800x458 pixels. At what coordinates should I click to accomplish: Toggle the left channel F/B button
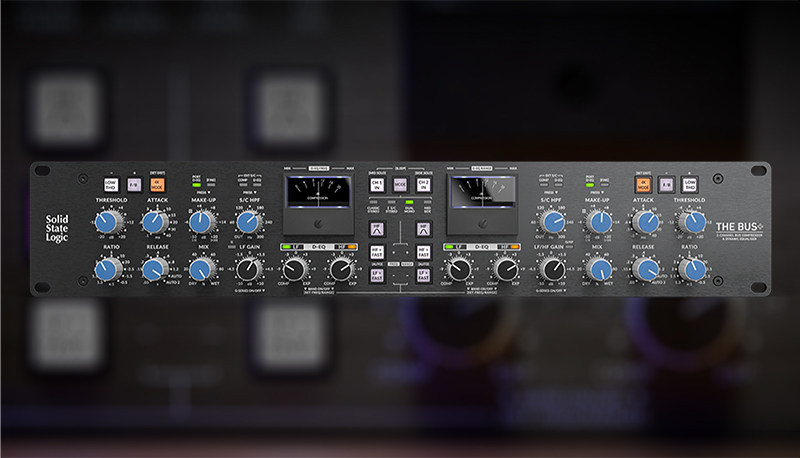tap(134, 185)
